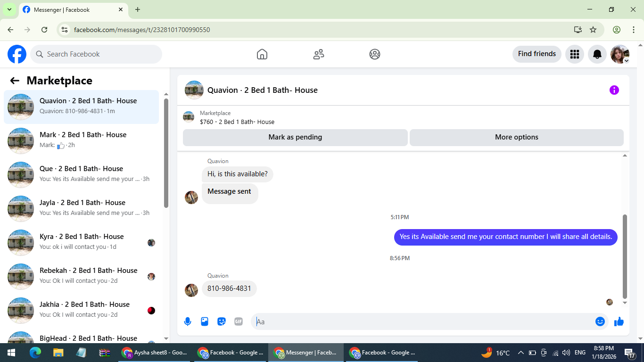Click the $760 - 2 Bed 1 Bath listing link
This screenshot has width=644, height=362.
(237, 122)
